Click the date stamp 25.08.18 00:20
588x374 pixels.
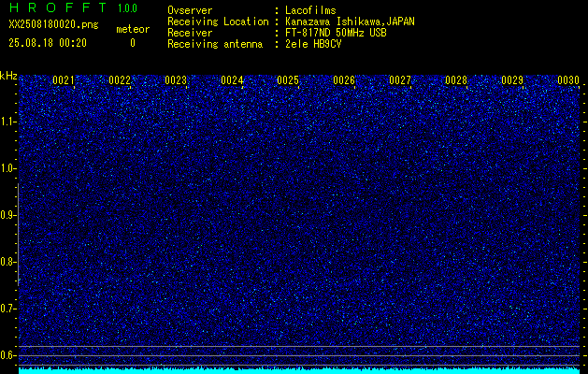pos(48,43)
